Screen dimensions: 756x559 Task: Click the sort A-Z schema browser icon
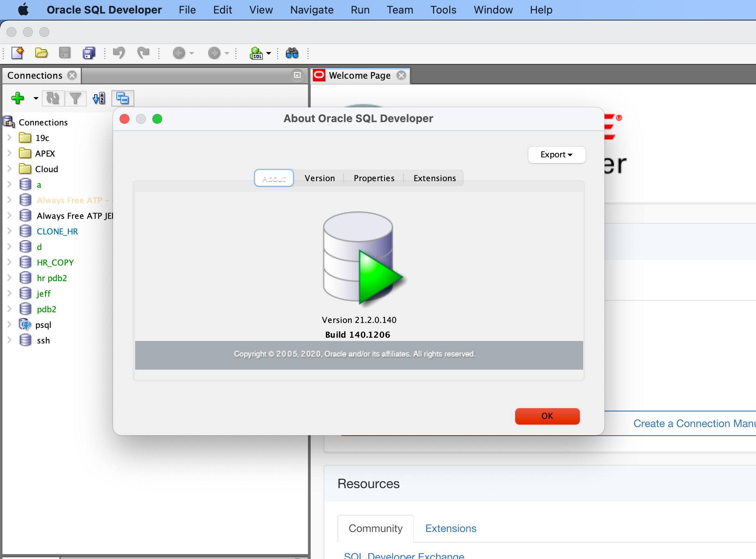point(99,98)
